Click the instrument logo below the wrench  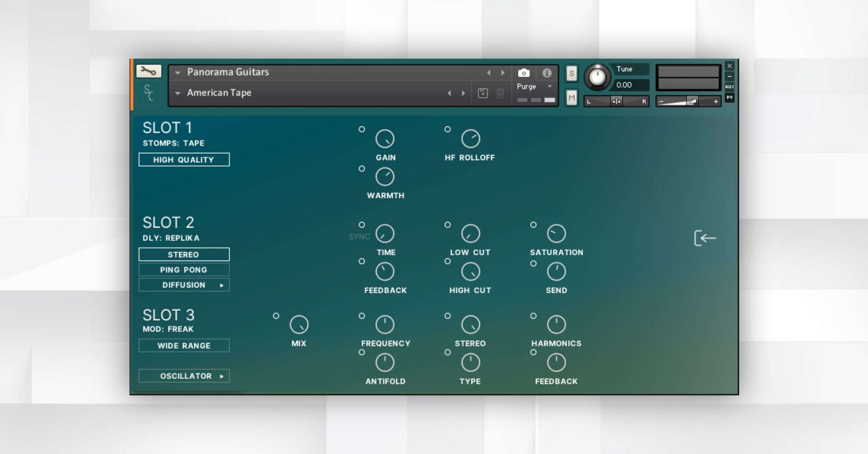[x=148, y=93]
